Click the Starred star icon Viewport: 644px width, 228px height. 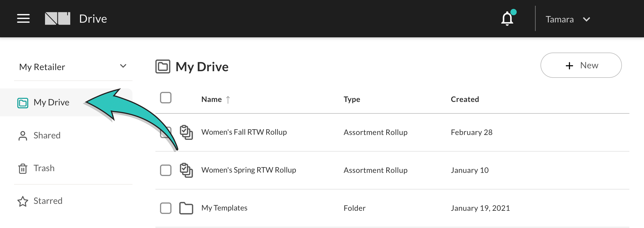(23, 201)
